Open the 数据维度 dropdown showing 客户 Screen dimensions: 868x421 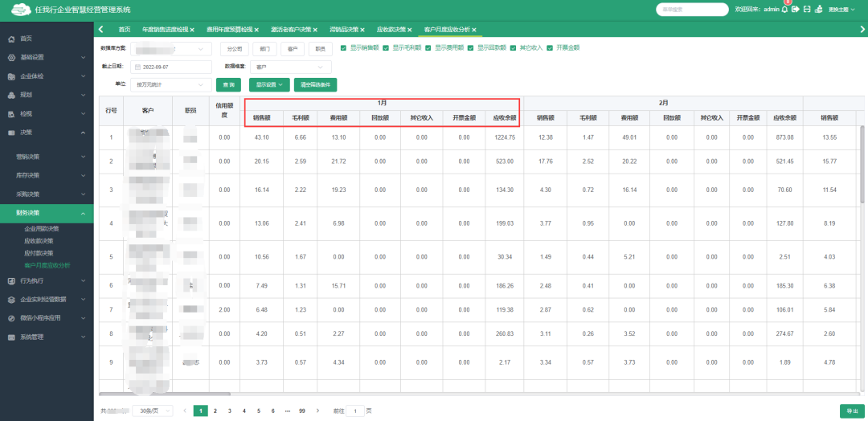point(289,67)
